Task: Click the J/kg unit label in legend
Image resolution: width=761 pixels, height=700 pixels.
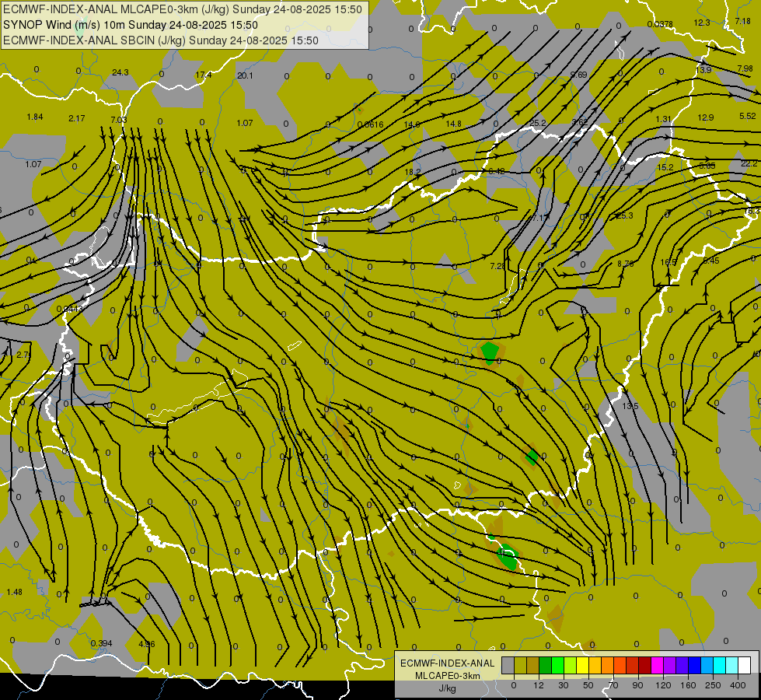Action: (x=447, y=688)
